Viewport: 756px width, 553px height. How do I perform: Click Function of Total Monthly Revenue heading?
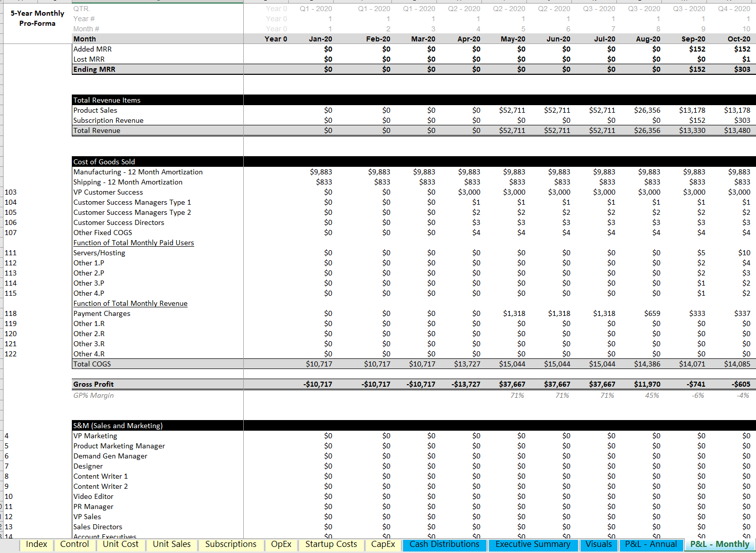coord(130,303)
